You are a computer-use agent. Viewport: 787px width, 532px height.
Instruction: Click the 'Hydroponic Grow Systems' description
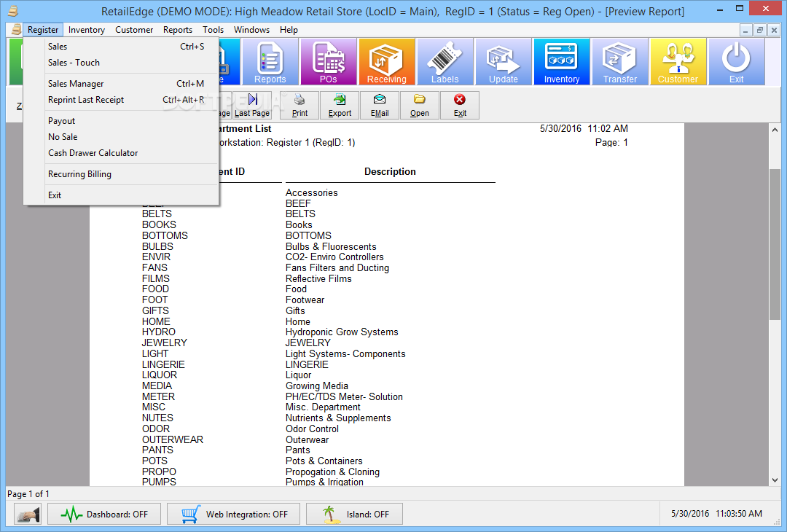[342, 332]
